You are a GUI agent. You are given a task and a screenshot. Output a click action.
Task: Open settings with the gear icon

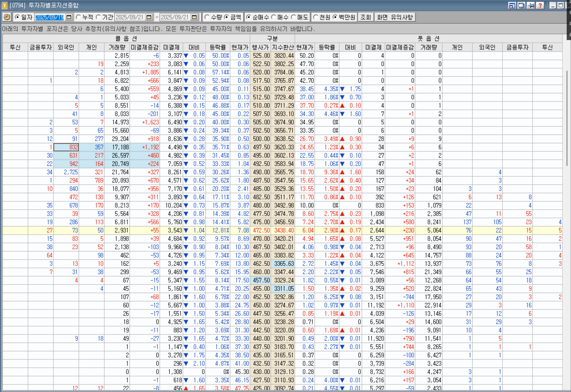point(7,17)
